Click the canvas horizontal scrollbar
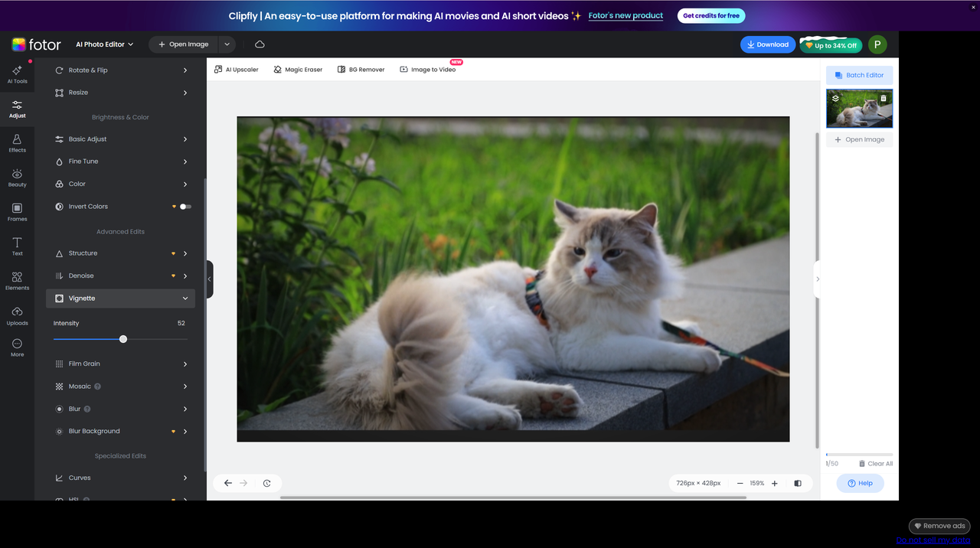980x548 pixels. coord(513,497)
